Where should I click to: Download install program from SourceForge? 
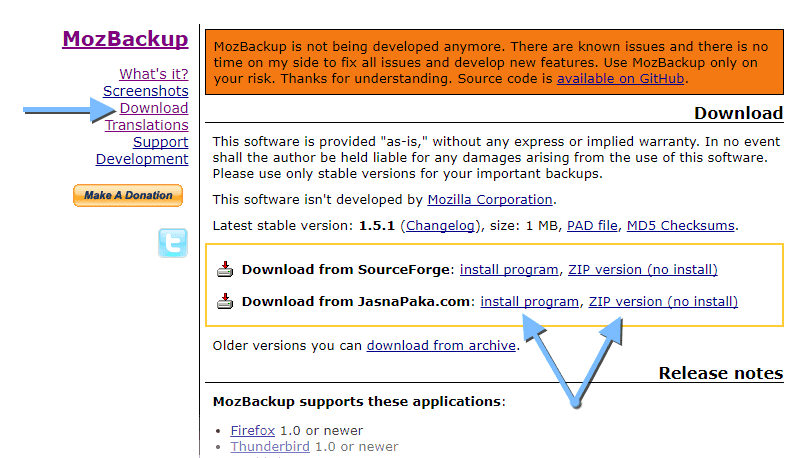pos(509,270)
